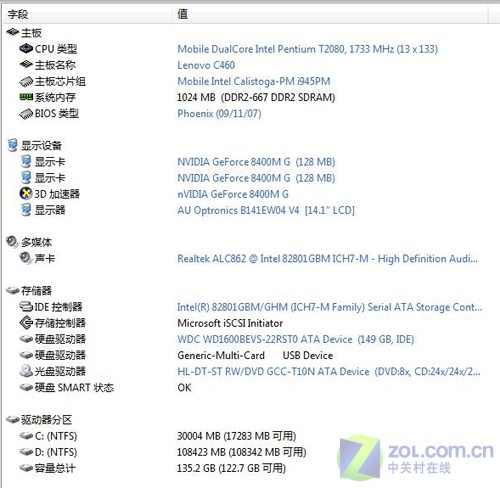Select the 系统内存 field label
This screenshot has height=488, width=500.
(x=55, y=97)
